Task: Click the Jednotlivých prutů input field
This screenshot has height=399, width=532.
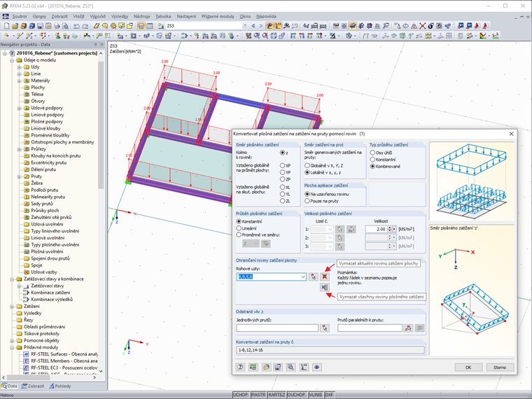Action: point(277,328)
